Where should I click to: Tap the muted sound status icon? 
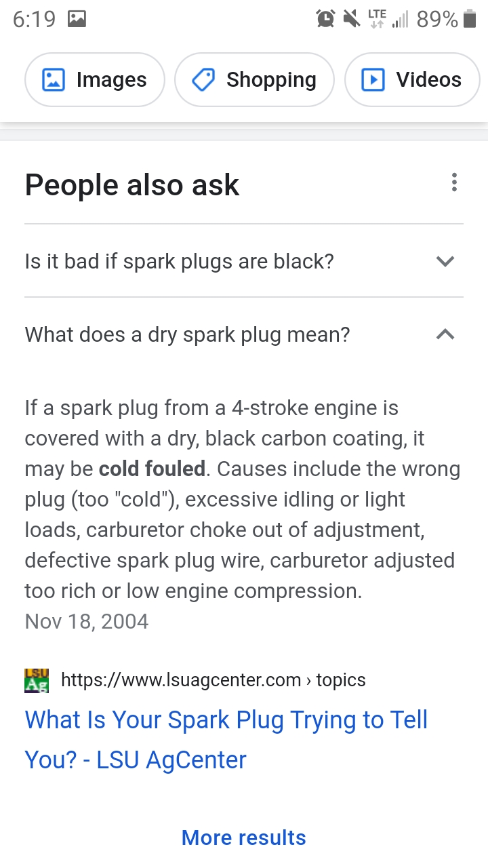352,19
